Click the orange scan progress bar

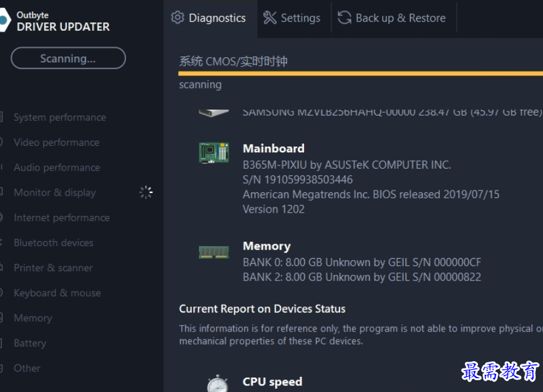click(x=360, y=74)
